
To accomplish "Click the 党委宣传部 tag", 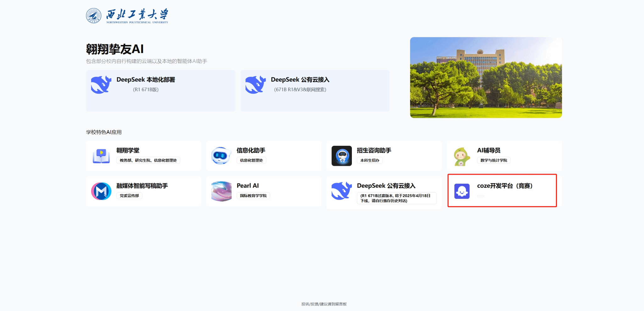I will pos(129,196).
